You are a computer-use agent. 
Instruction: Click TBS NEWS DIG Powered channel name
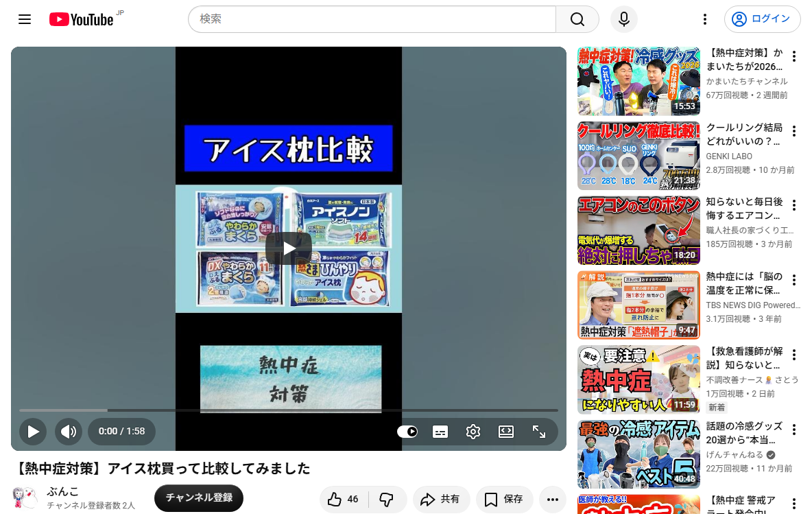click(x=753, y=305)
